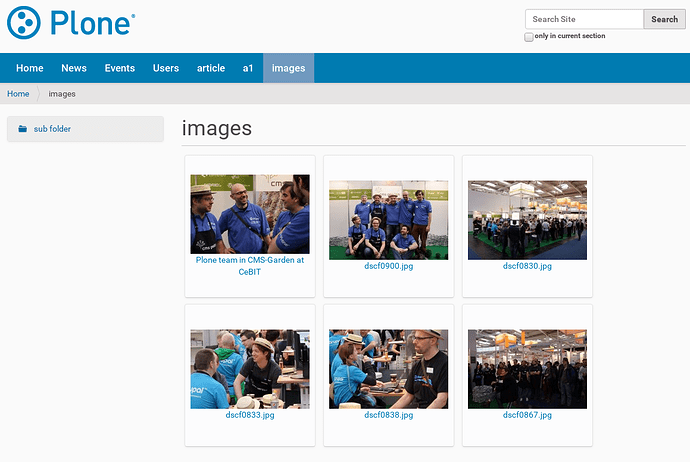Open the sub folder link

[52, 129]
